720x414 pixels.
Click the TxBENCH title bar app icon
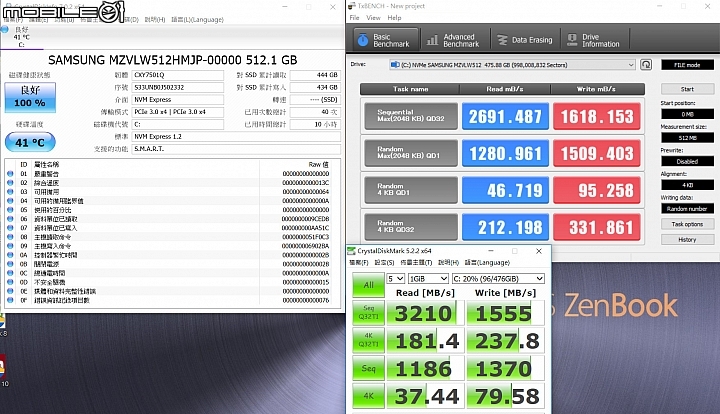point(352,6)
